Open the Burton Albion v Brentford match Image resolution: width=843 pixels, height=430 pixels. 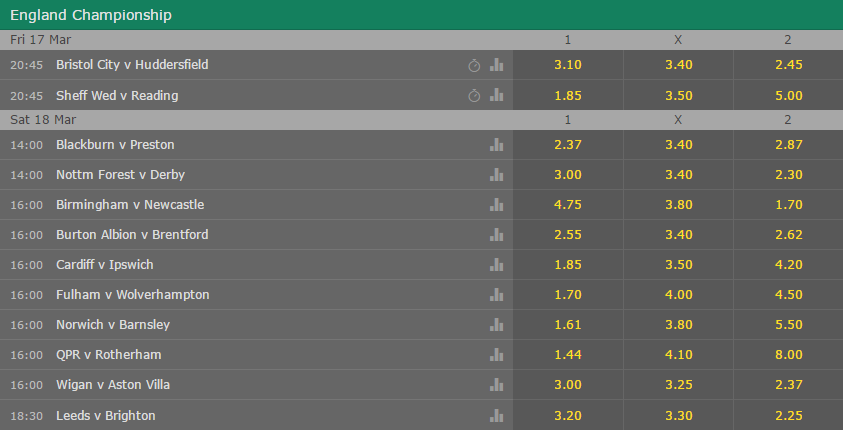point(132,235)
